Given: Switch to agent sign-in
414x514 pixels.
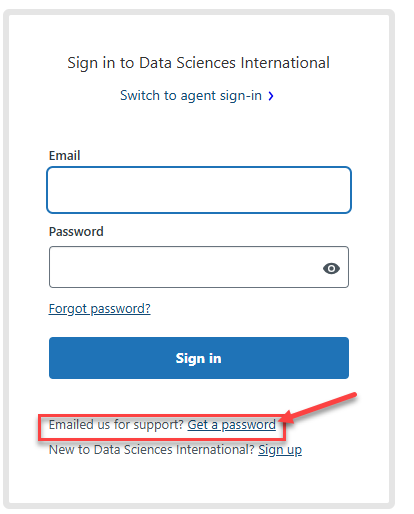Looking at the screenshot, I should [x=191, y=96].
